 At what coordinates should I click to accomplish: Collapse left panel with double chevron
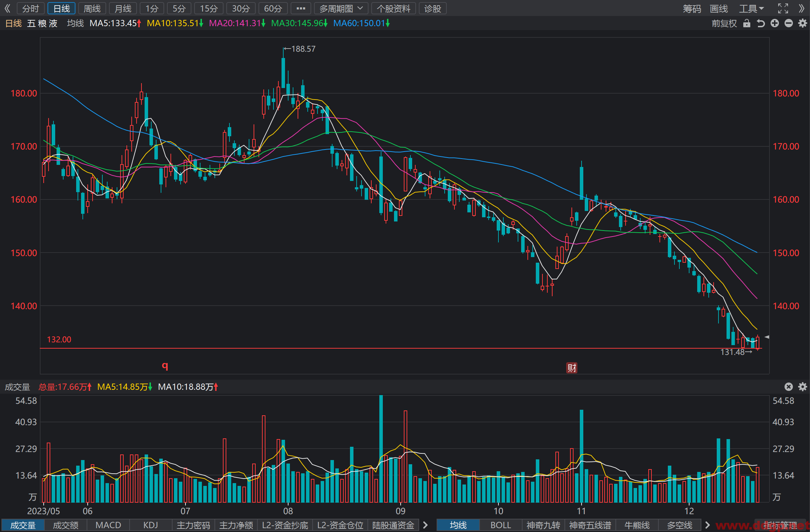coord(7,8)
